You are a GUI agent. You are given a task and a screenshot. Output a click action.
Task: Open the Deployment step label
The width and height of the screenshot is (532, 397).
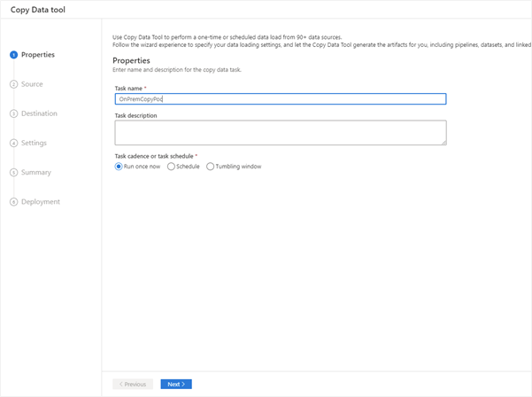click(x=41, y=202)
